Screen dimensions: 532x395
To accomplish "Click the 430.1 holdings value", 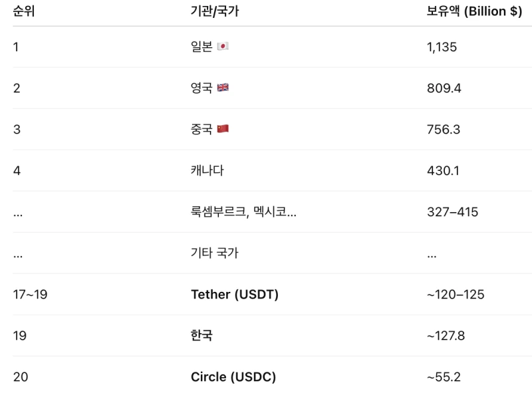I will click(443, 171).
